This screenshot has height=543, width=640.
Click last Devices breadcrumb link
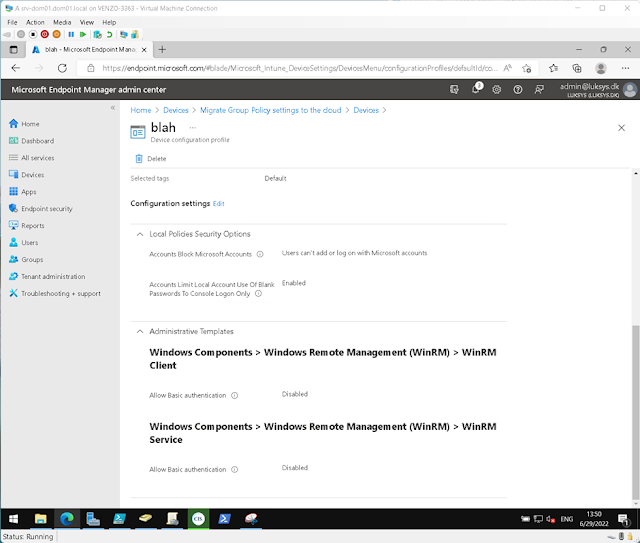pos(366,110)
